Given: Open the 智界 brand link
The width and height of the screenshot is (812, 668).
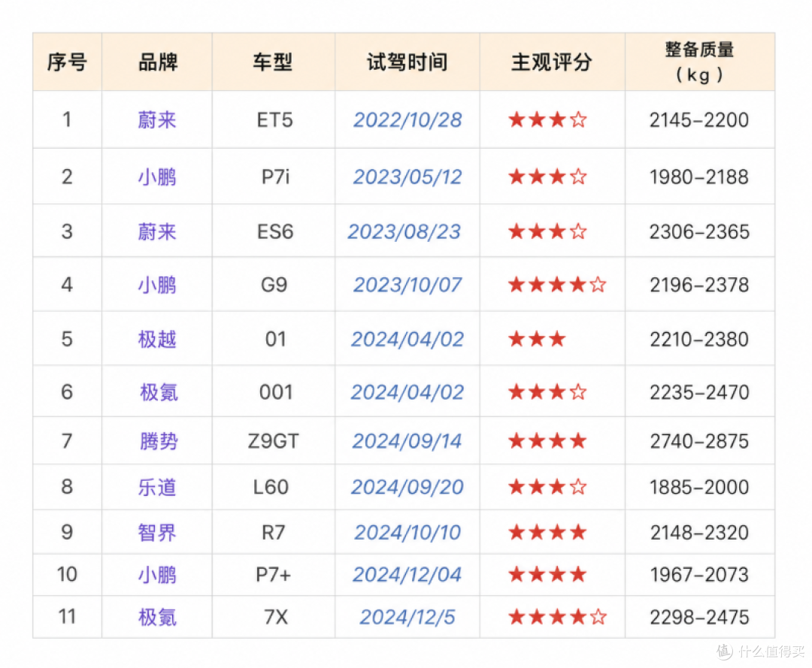Looking at the screenshot, I should click(157, 533).
